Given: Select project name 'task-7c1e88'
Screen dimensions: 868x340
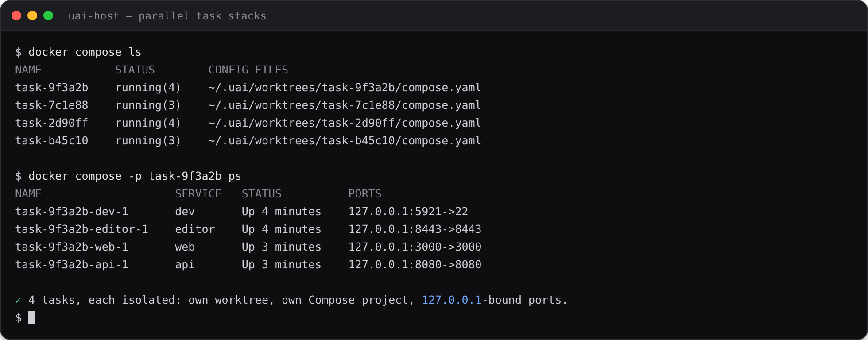Looking at the screenshot, I should pos(52,105).
